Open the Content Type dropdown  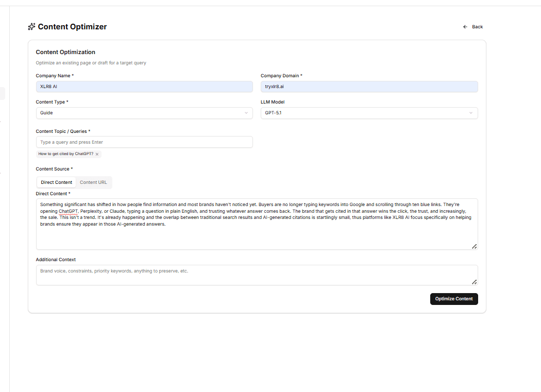144,113
